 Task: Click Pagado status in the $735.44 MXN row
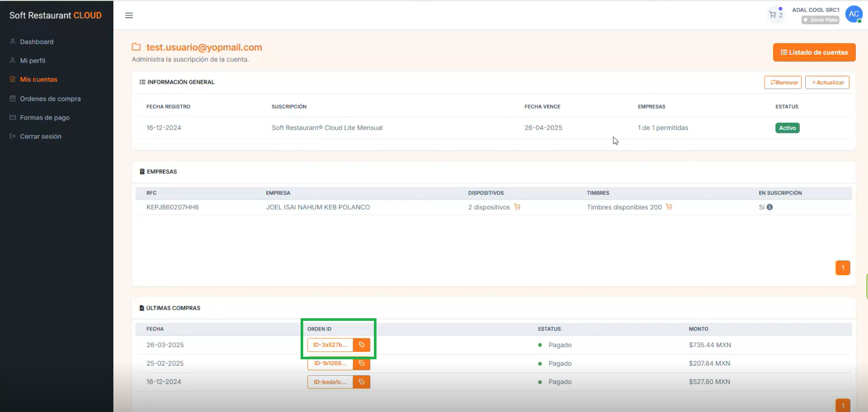tap(560, 345)
